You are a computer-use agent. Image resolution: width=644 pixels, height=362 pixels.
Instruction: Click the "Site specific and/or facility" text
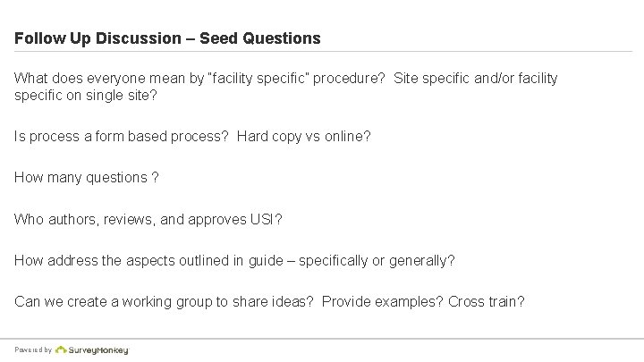pos(473,79)
